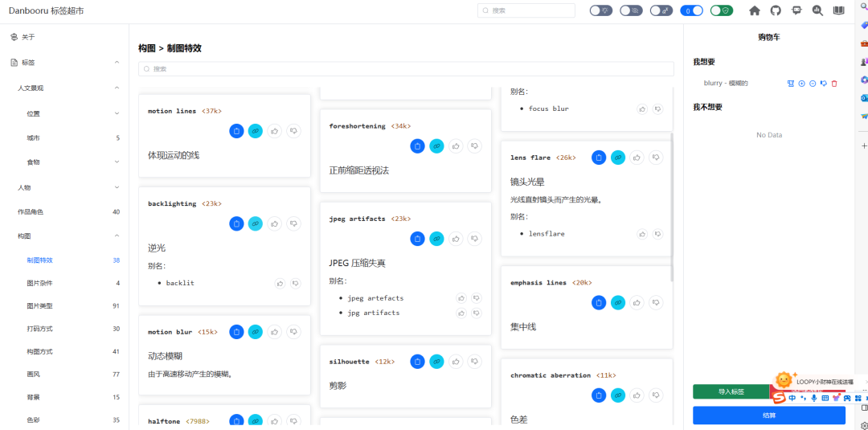Like the emphasis lines tag
The image size is (868, 430).
(x=637, y=303)
